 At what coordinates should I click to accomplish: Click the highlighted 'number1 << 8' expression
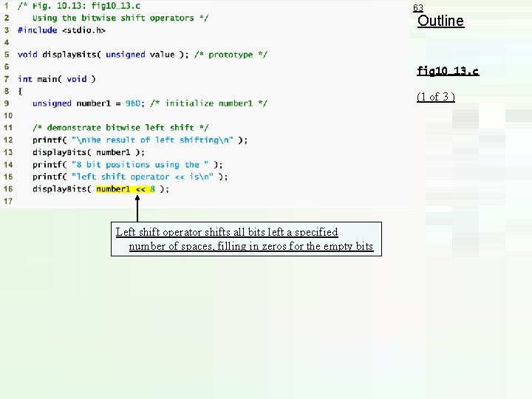click(126, 189)
